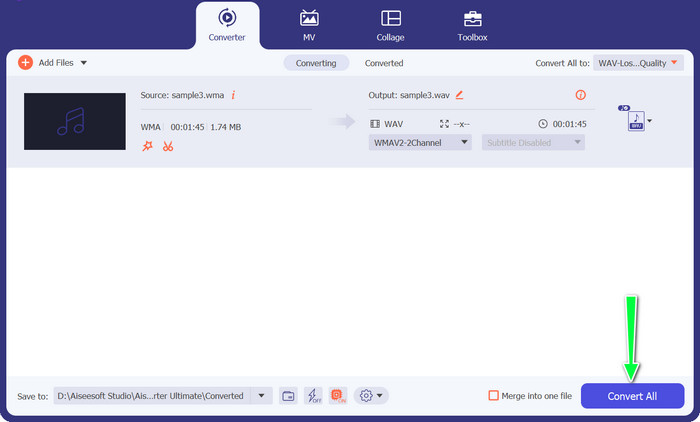Open the Convert All to format dropdown

tap(638, 63)
